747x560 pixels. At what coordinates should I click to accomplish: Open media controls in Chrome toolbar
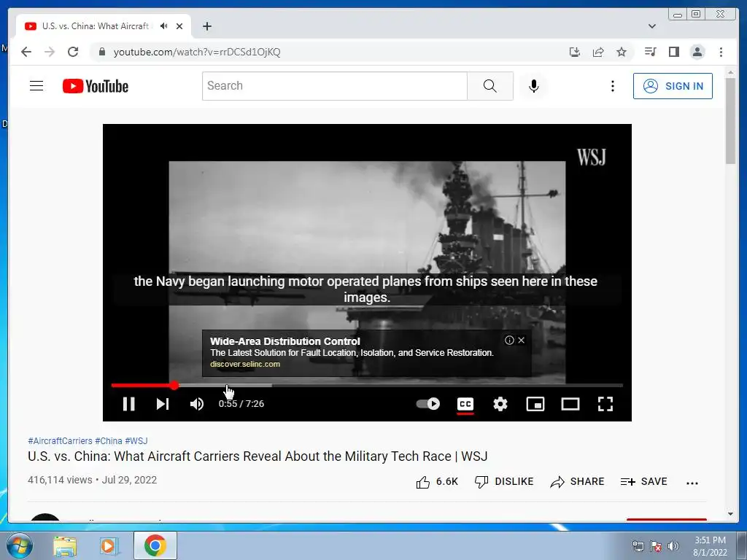coord(650,52)
